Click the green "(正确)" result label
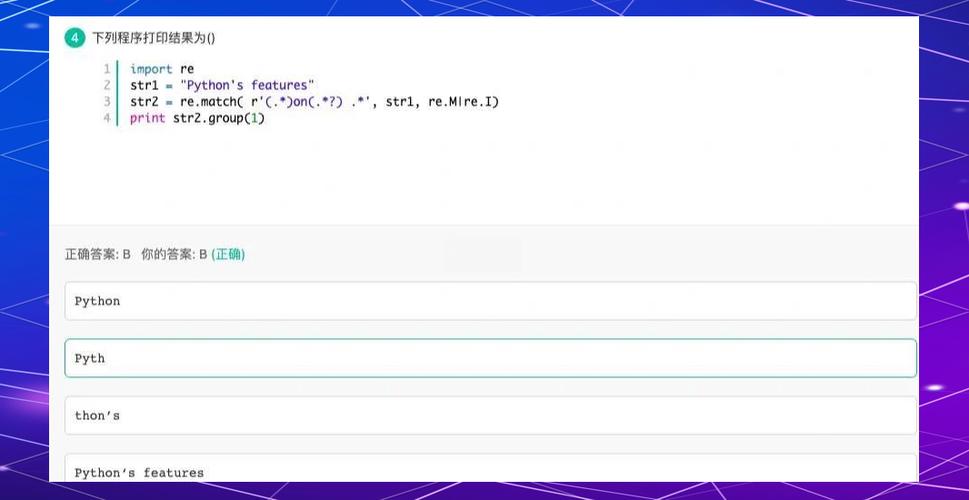This screenshot has height=500, width=969. (x=228, y=254)
